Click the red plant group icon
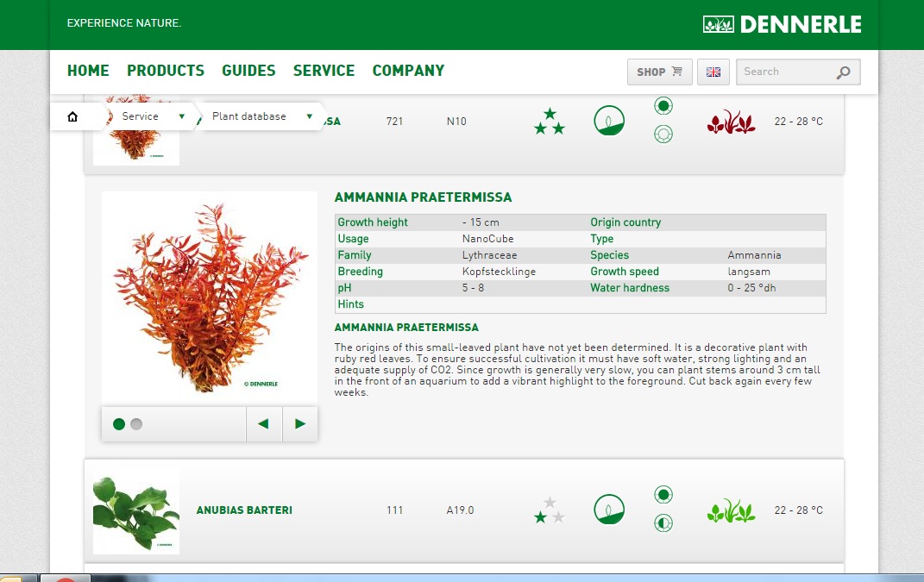 pyautogui.click(x=731, y=122)
